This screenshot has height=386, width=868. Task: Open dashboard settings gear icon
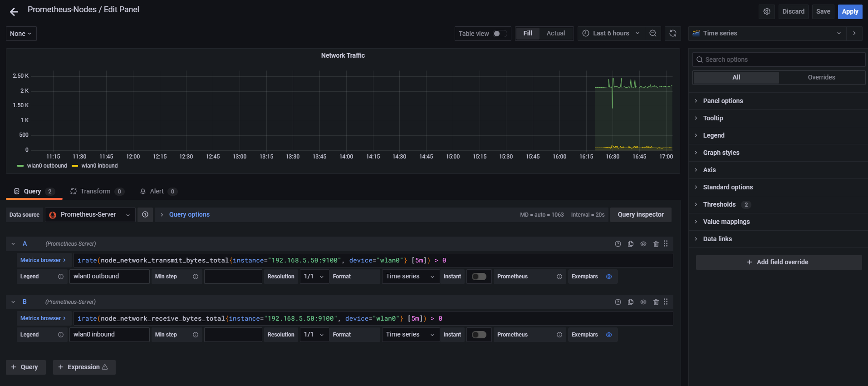click(767, 11)
